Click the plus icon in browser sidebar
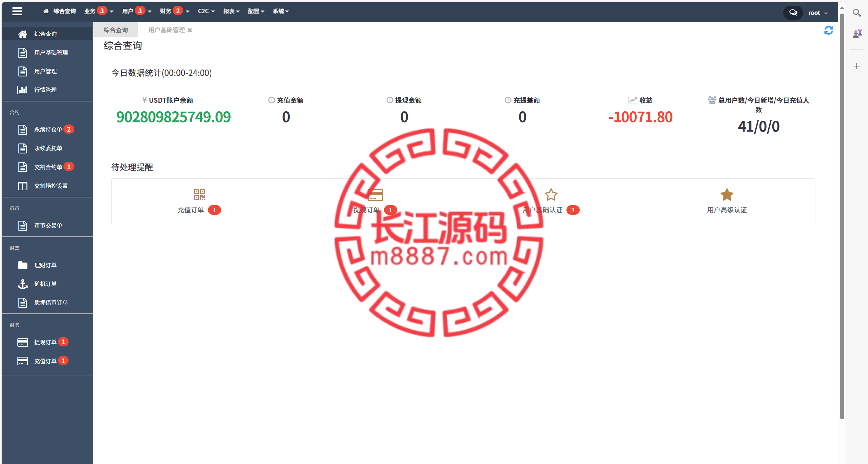 (857, 66)
